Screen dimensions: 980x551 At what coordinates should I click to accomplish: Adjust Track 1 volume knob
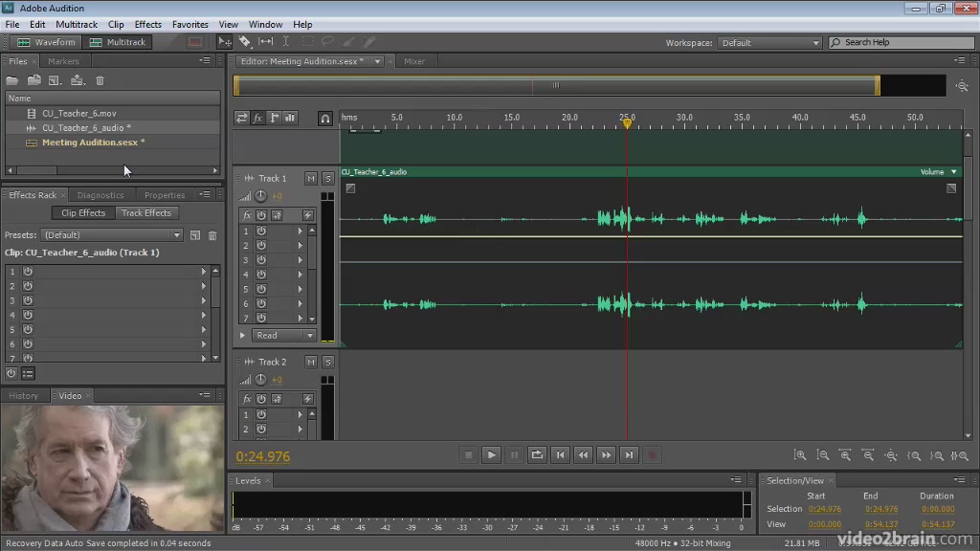coord(260,196)
